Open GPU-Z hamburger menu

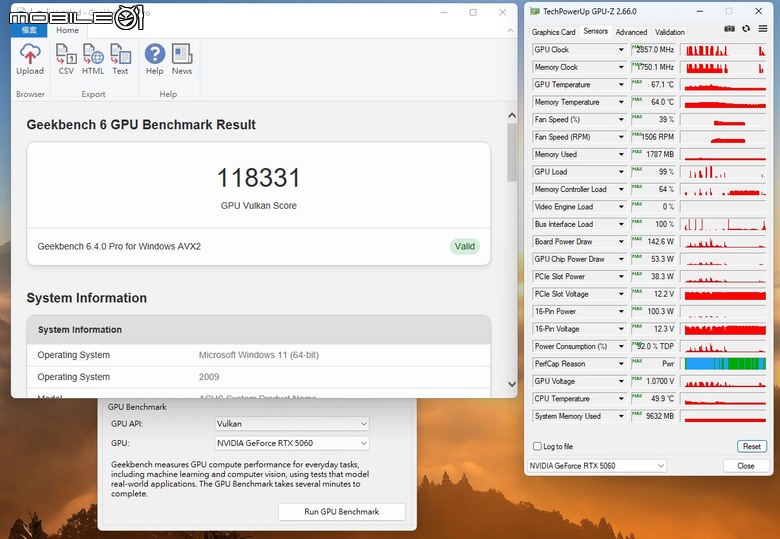(x=763, y=29)
